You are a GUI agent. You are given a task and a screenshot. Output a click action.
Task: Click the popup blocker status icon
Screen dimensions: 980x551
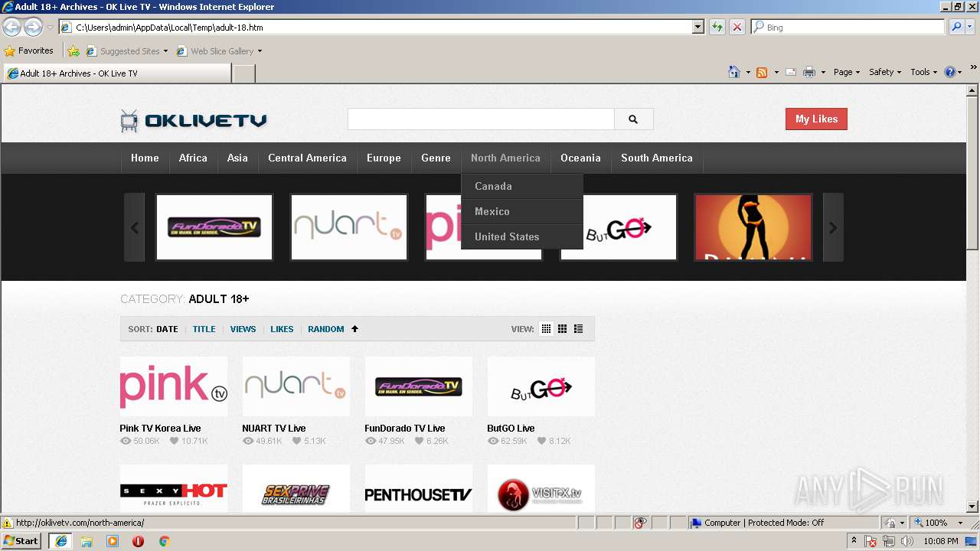point(640,523)
